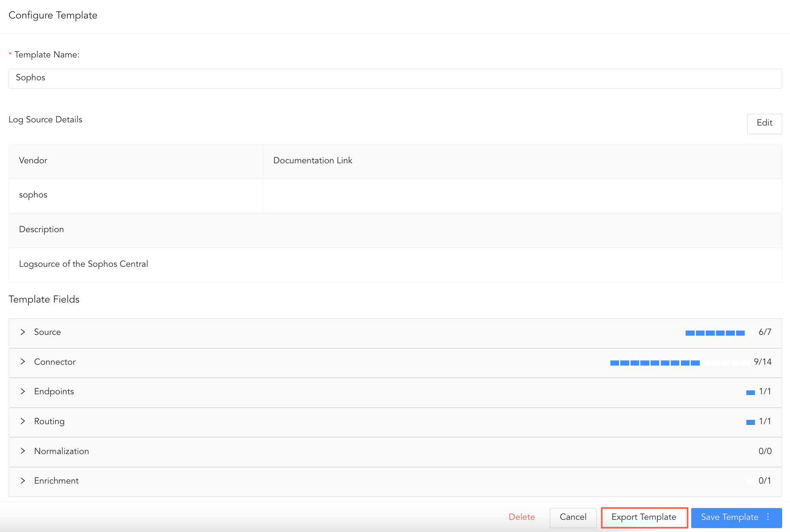The image size is (790, 532).
Task: Click the red Delete link
Action: (x=521, y=517)
